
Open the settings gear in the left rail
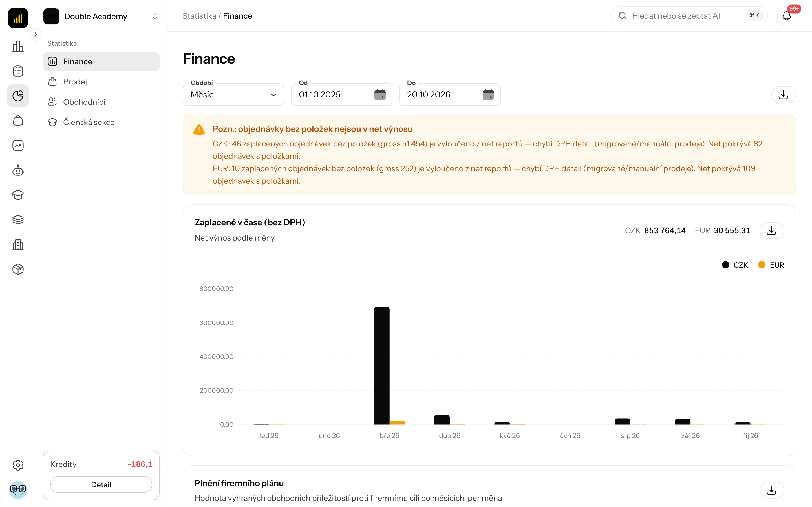(x=18, y=465)
